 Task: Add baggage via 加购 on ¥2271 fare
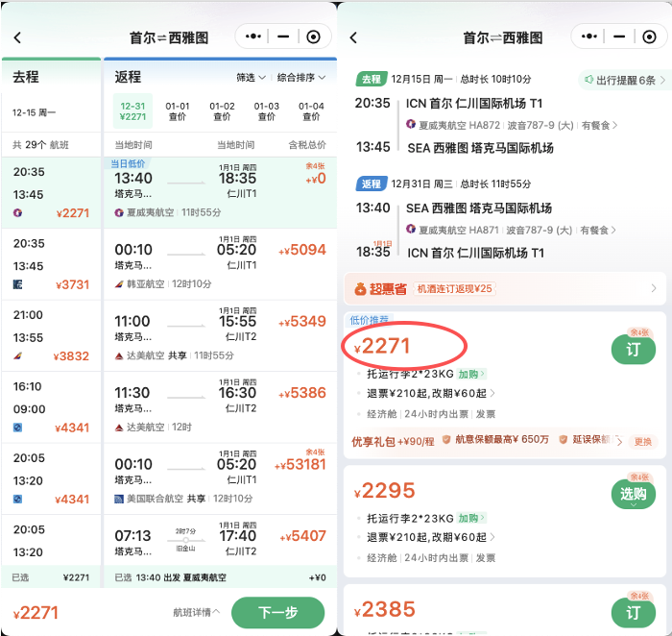(470, 374)
